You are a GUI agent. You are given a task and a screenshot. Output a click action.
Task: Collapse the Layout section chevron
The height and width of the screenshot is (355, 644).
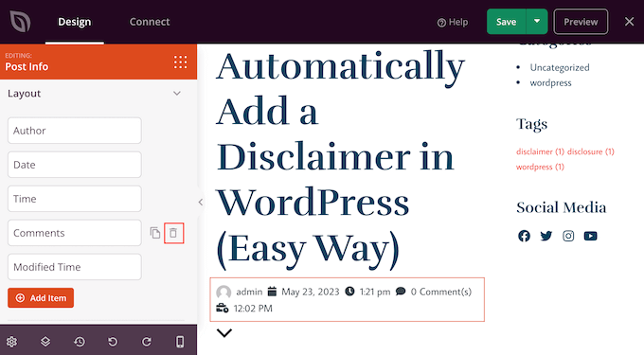coord(177,93)
